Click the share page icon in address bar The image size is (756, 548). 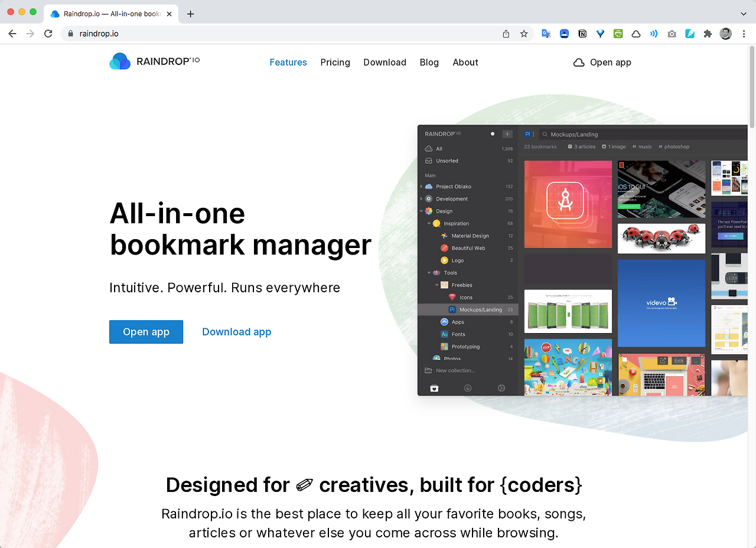(506, 34)
